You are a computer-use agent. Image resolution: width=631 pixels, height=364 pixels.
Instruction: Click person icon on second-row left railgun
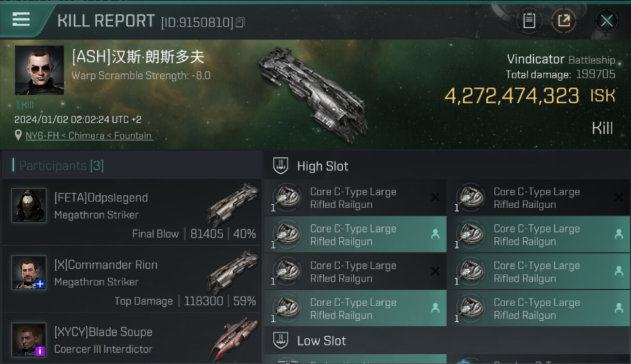[x=435, y=234]
